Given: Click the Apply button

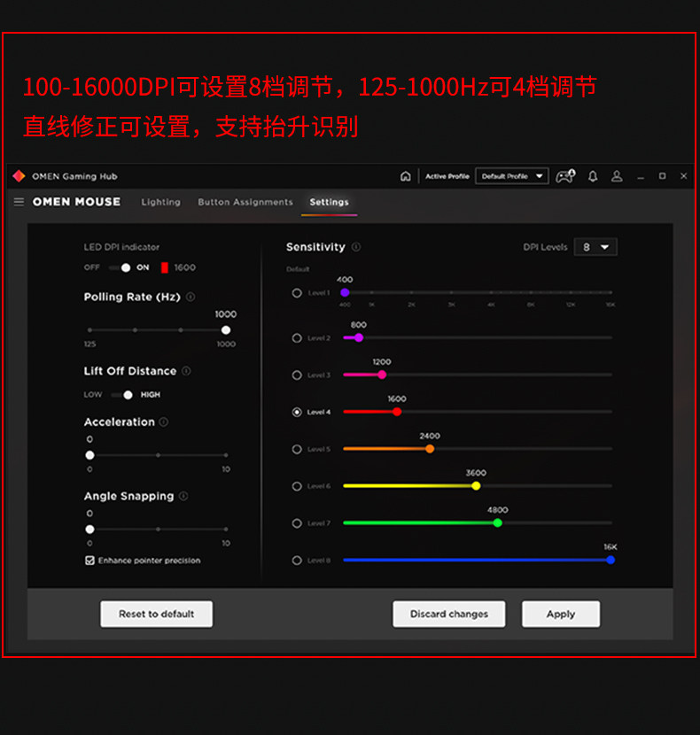Looking at the screenshot, I should coord(561,614).
